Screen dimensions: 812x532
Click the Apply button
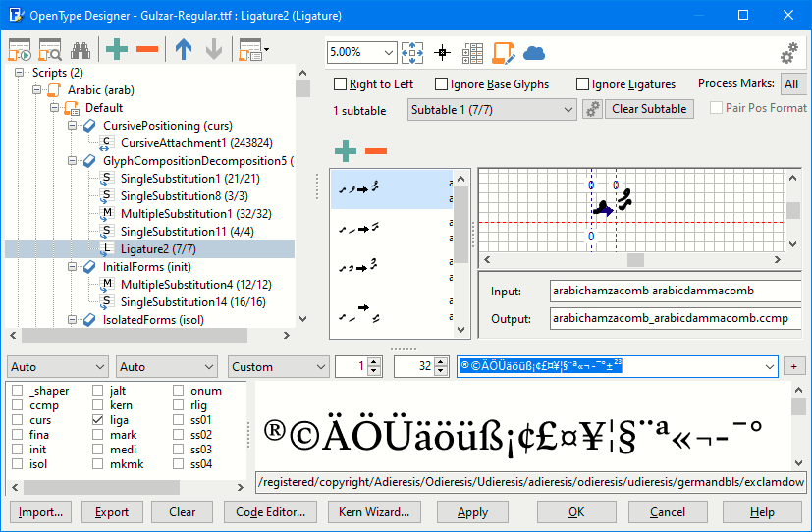pyautogui.click(x=472, y=512)
